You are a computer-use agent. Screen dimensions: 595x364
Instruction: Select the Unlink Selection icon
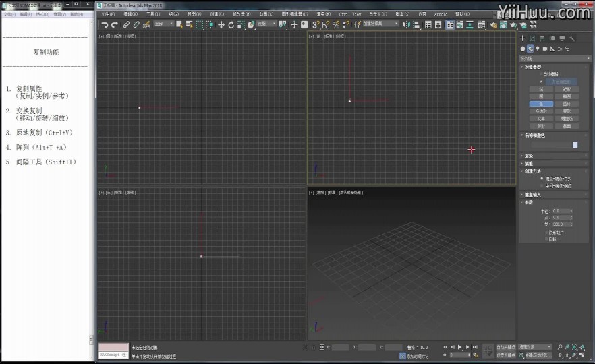136,25
